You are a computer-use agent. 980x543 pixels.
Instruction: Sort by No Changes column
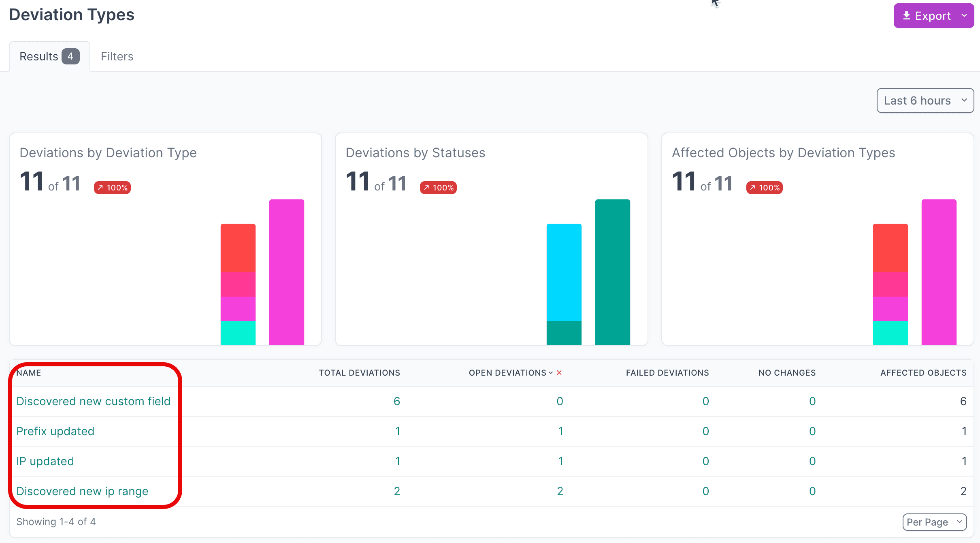pos(787,373)
